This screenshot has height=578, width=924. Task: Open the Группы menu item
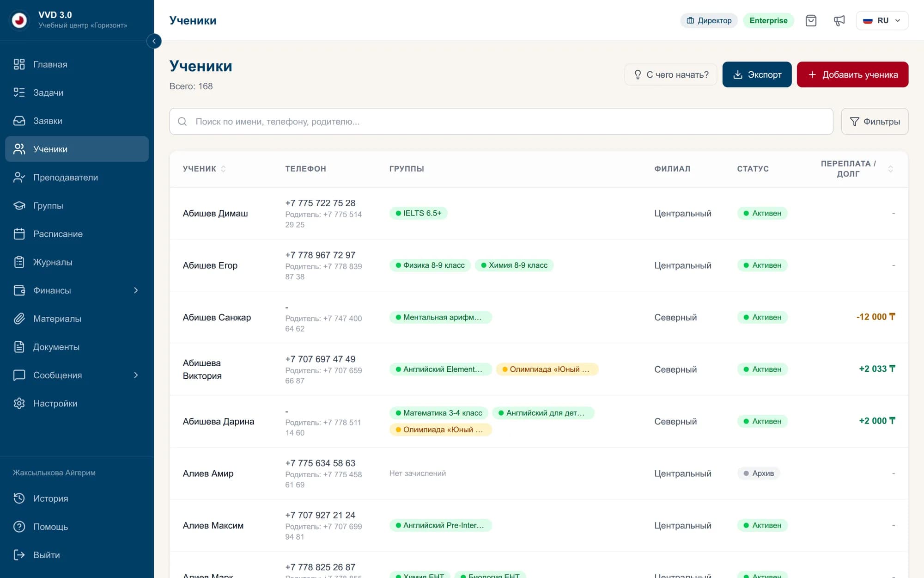coord(77,206)
